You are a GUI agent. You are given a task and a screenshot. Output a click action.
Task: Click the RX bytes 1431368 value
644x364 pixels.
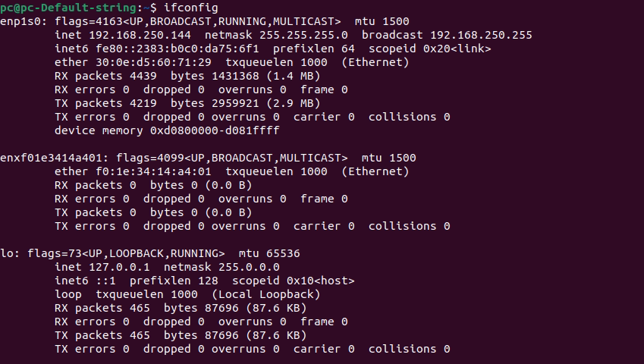click(235, 76)
